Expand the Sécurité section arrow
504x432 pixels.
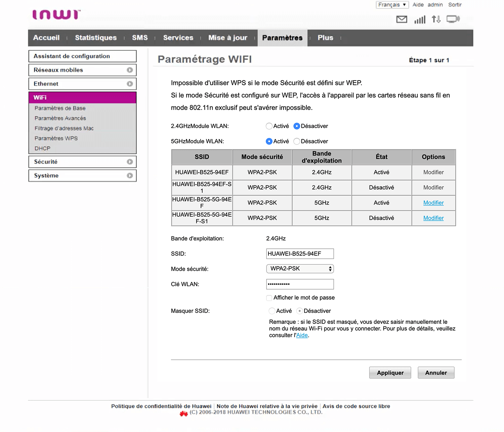coord(130,162)
